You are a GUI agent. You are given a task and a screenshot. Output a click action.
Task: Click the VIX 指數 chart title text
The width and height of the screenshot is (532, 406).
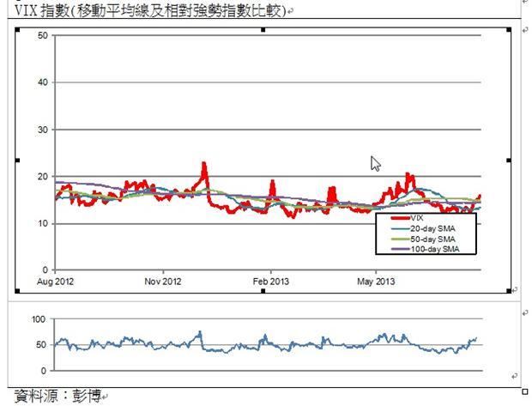click(x=148, y=10)
